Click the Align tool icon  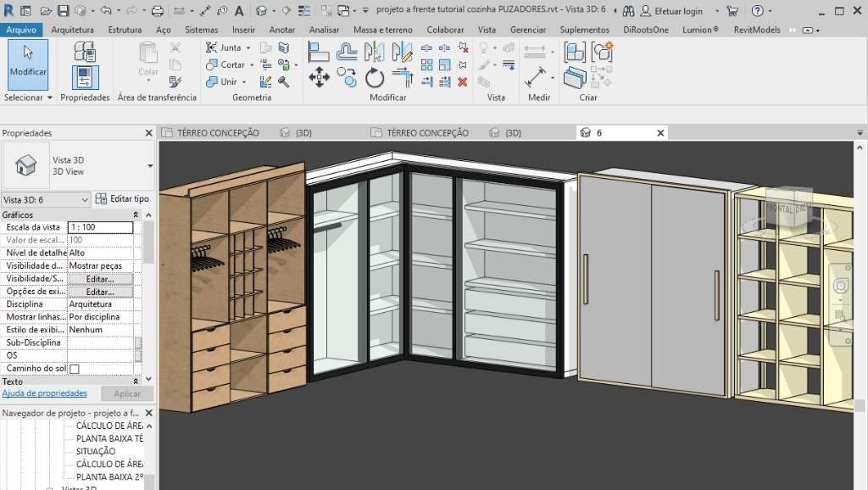click(x=320, y=52)
